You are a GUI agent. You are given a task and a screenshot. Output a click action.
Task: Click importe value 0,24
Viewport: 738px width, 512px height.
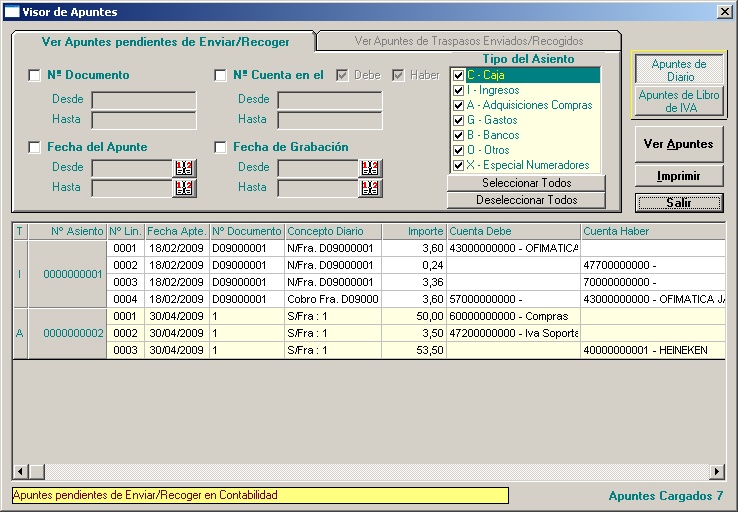[x=414, y=265]
